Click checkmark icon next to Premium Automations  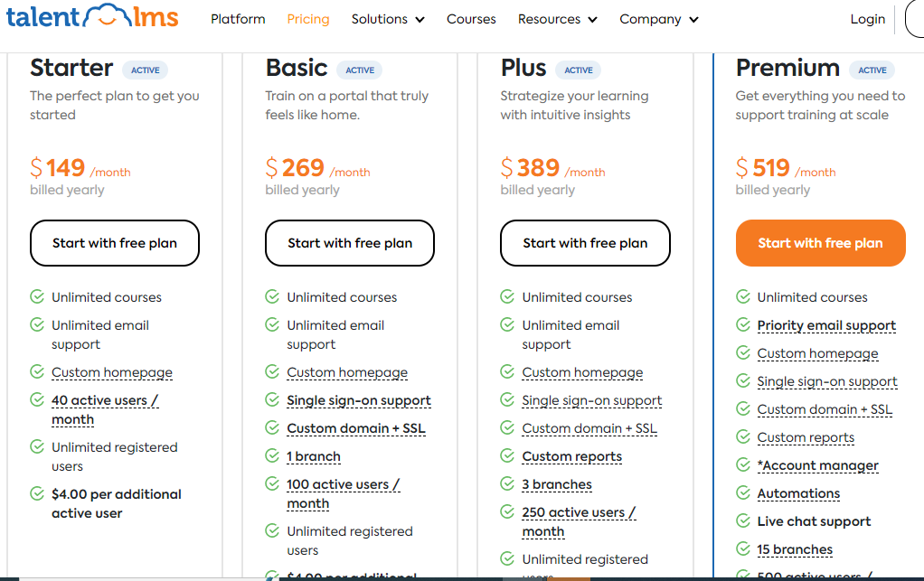(x=743, y=492)
